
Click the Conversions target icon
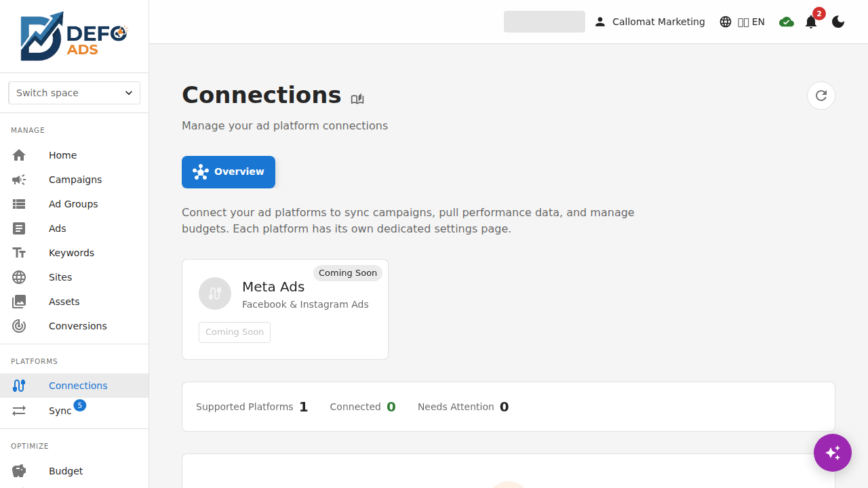pos(19,326)
